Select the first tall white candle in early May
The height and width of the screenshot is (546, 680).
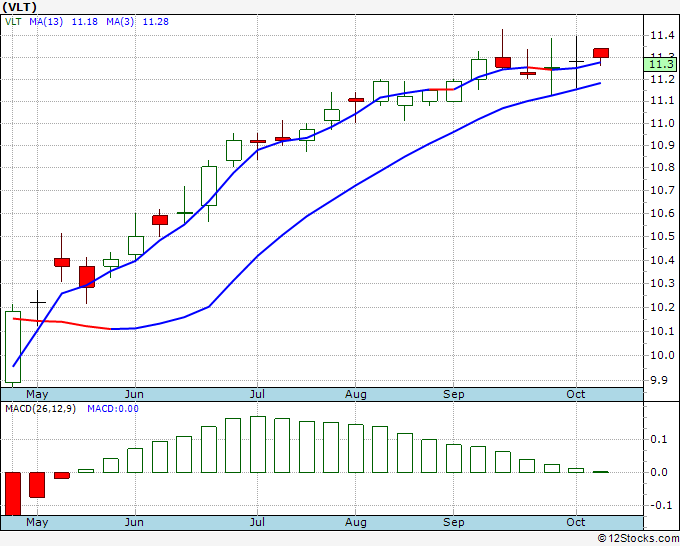pos(13,346)
